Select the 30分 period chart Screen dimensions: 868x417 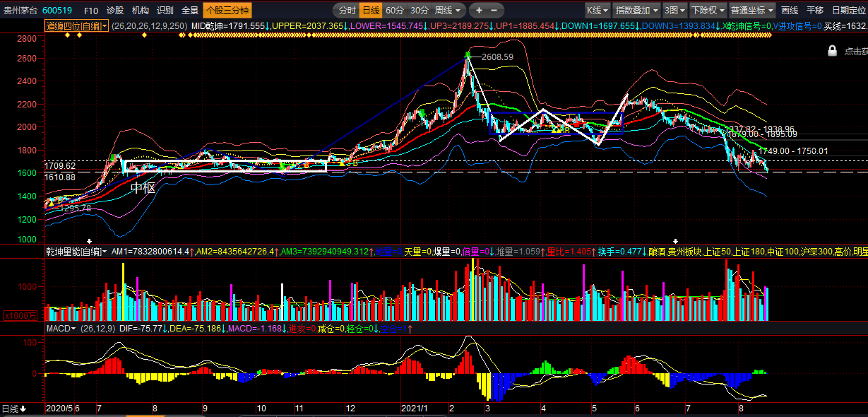(x=420, y=11)
